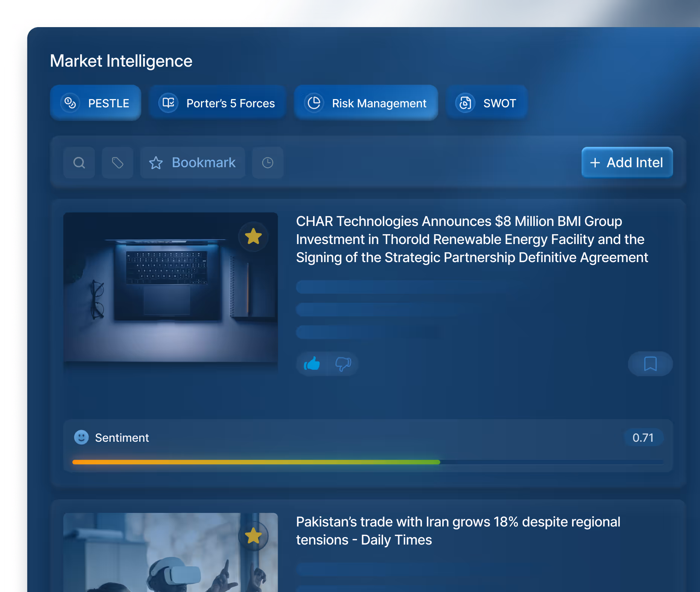Click the CHAR article sentiment progress bar

tap(368, 462)
